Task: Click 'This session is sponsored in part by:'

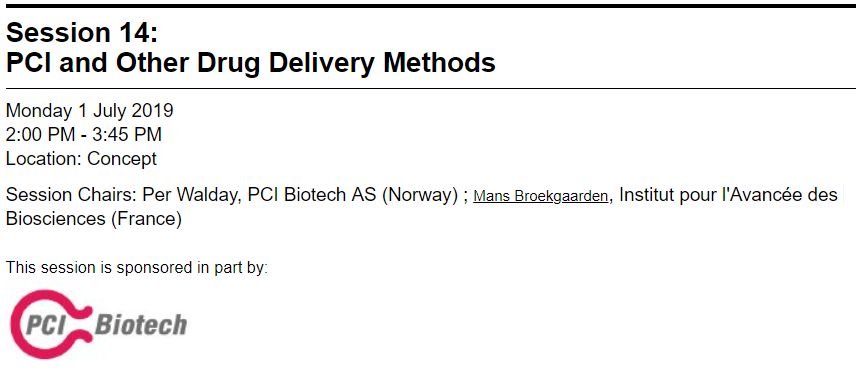Action: pos(137,268)
